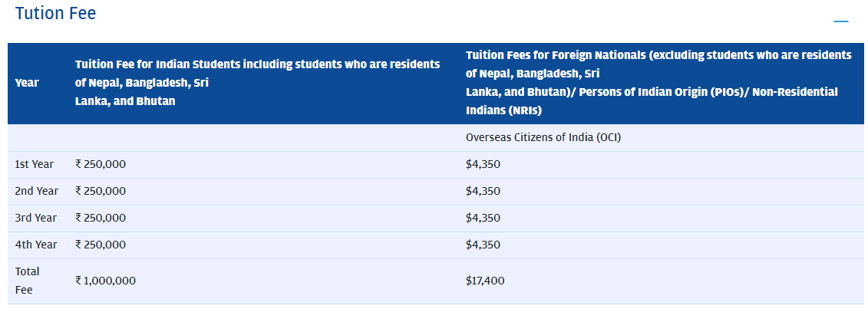Click the Tution Fee heading

click(x=55, y=14)
